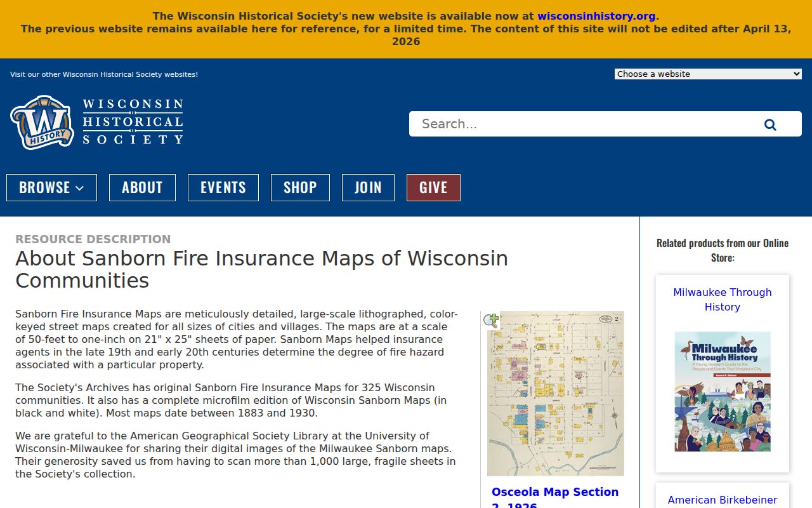This screenshot has width=812, height=508.
Task: Click the About Sanborn Fire Insurance Maps heading
Action: pos(261,269)
